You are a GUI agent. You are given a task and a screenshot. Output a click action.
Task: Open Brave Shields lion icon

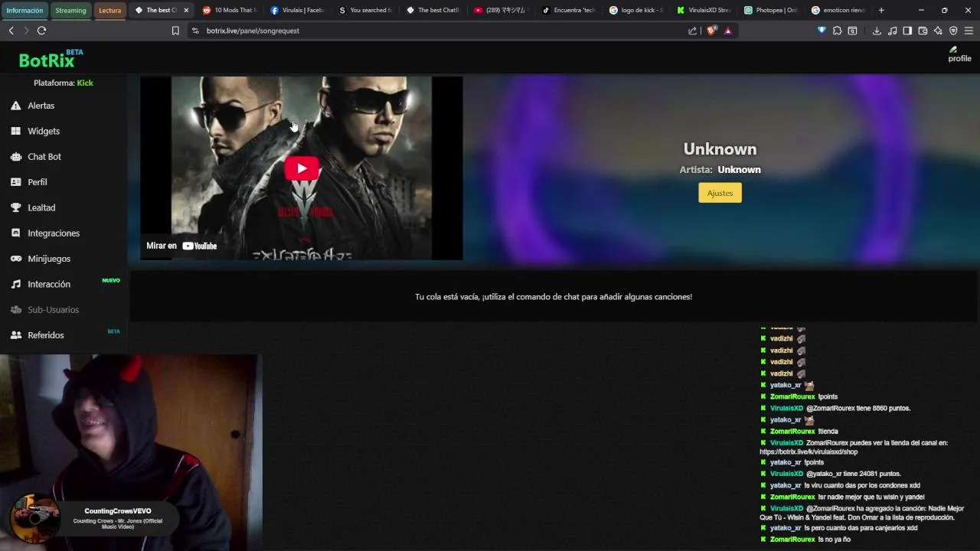[711, 31]
